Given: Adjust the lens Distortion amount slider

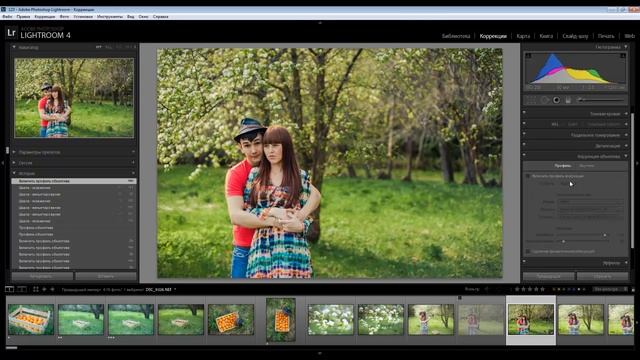Looking at the screenshot, I should point(604,235).
